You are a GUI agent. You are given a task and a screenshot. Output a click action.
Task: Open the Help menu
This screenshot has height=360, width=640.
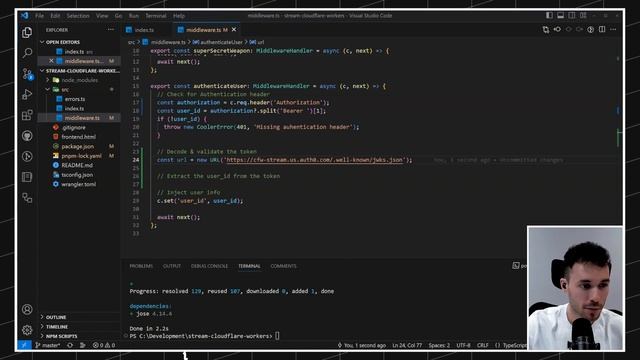tap(179, 16)
